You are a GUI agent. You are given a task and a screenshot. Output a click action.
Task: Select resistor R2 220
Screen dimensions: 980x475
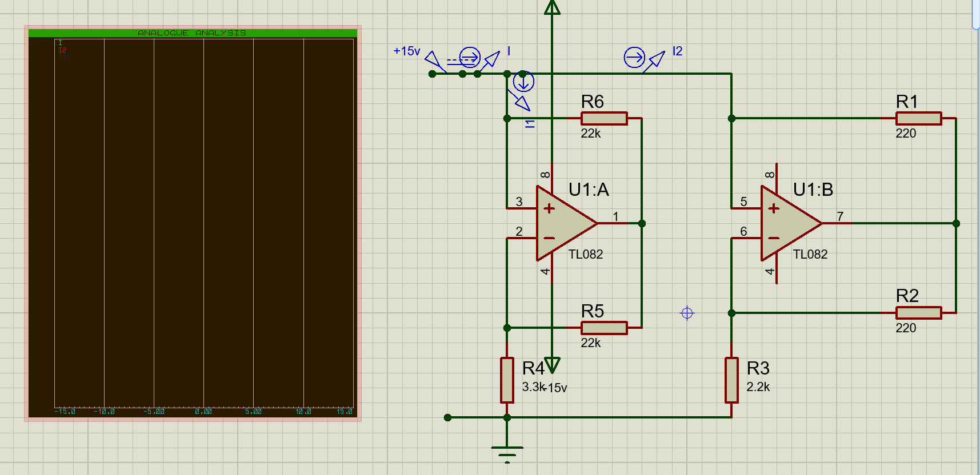point(918,313)
